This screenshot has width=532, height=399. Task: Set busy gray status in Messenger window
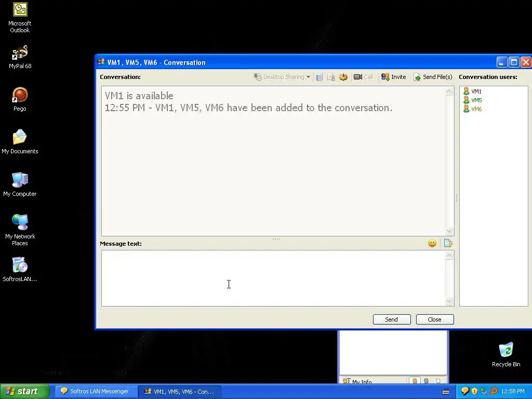[x=426, y=381]
